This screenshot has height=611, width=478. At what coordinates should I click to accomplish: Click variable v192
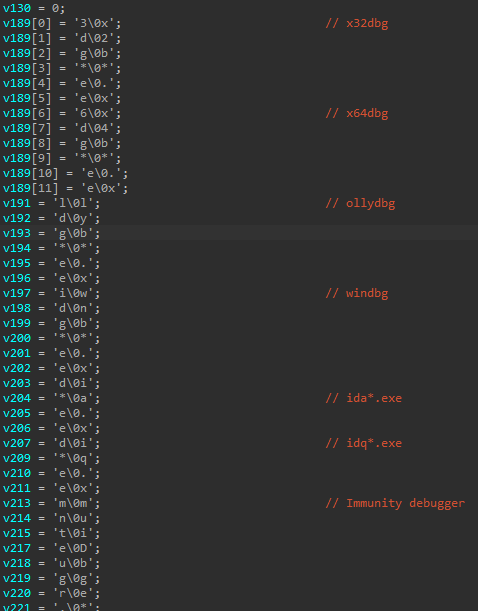[17, 219]
